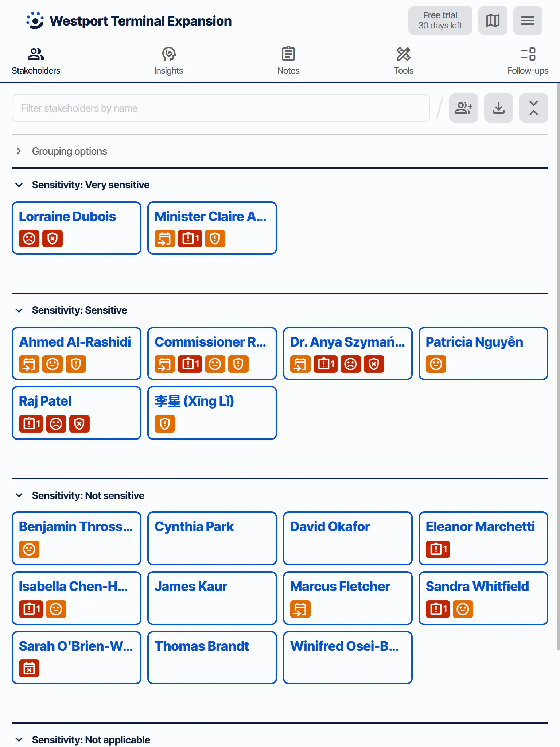This screenshot has height=747, width=560.
Task: Click Patricia Nguyễn neutral face badge
Action: pos(436,364)
